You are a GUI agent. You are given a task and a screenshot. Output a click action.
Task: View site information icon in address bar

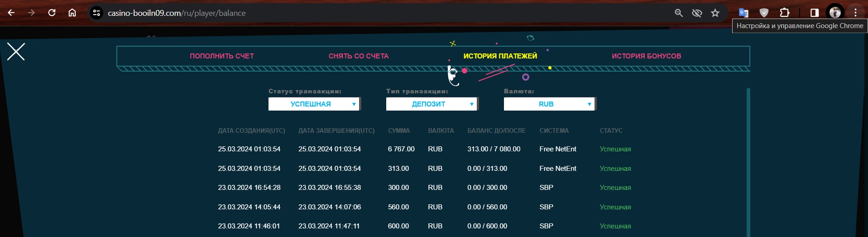(96, 13)
